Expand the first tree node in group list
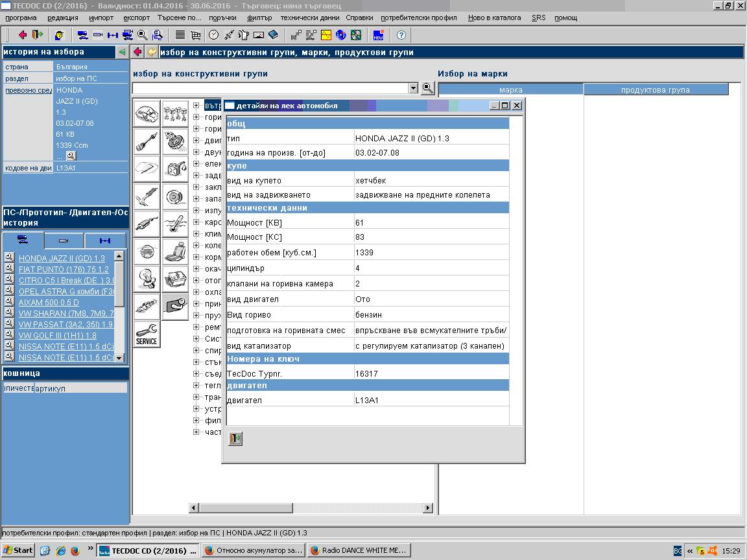Image resolution: width=747 pixels, height=560 pixels. 196,105
